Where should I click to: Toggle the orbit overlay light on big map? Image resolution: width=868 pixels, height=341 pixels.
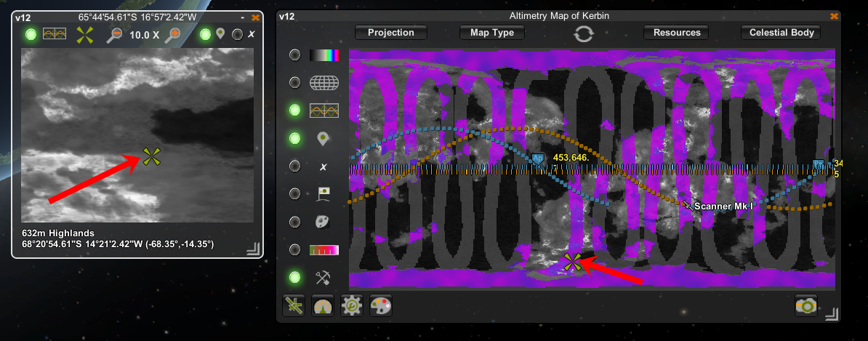pyautogui.click(x=295, y=111)
